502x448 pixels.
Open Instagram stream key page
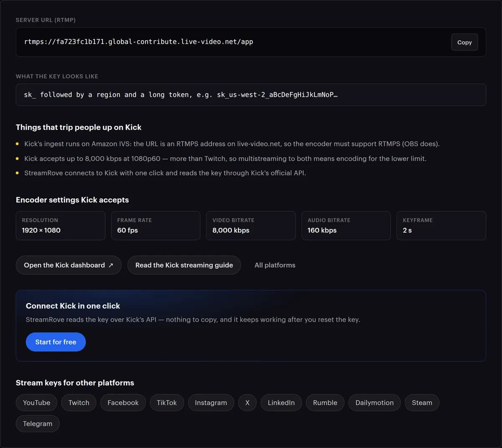coord(211,403)
